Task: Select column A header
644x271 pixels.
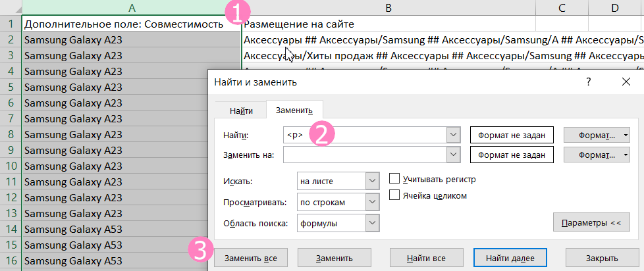Action: pyautogui.click(x=132, y=7)
